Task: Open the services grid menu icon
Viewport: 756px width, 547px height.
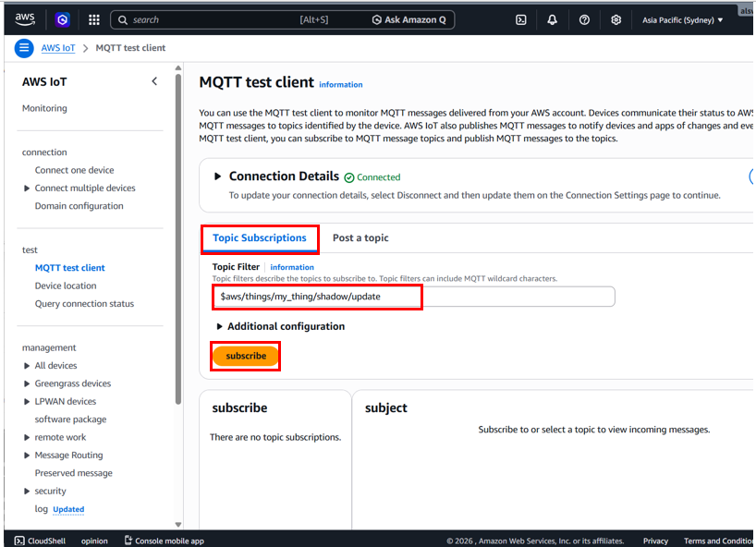Action: 93,19
